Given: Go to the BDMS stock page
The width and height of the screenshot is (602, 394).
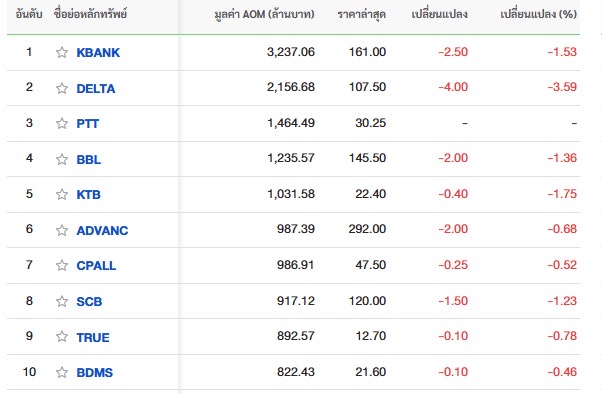Looking at the screenshot, I should [x=94, y=372].
